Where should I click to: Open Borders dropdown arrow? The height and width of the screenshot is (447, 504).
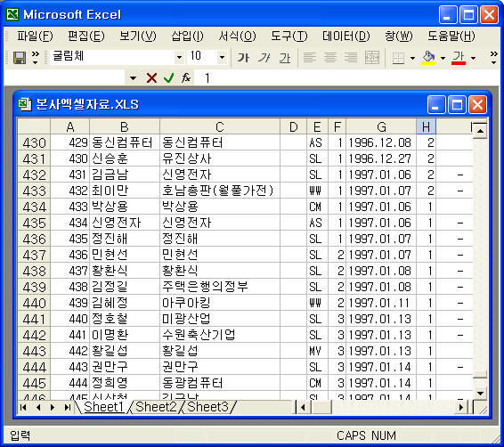412,58
